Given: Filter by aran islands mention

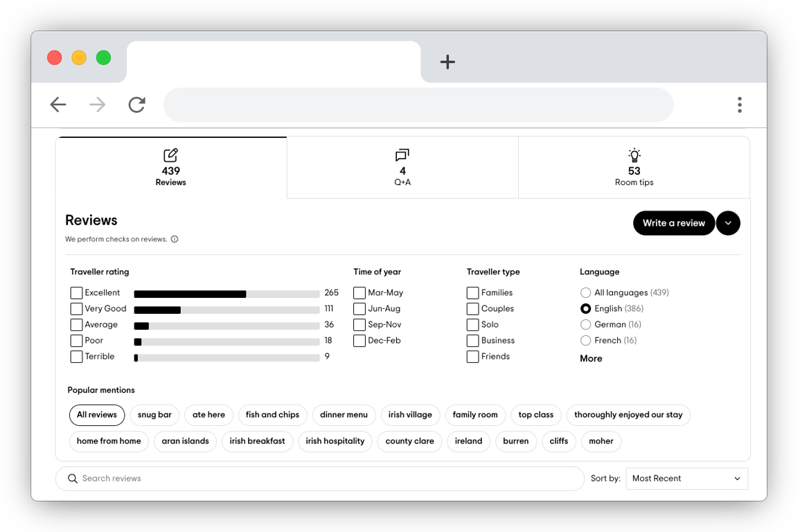Looking at the screenshot, I should click(x=185, y=441).
